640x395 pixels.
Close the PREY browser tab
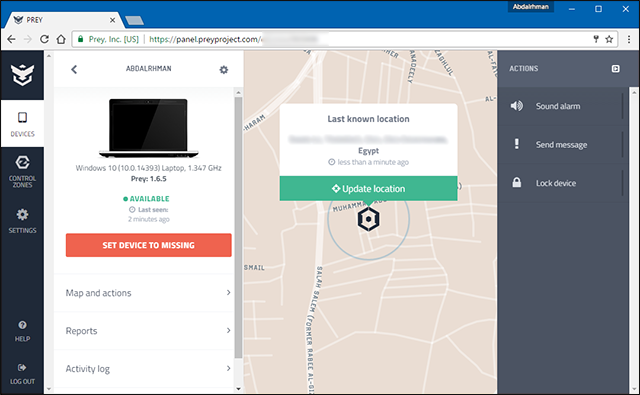(x=112, y=20)
